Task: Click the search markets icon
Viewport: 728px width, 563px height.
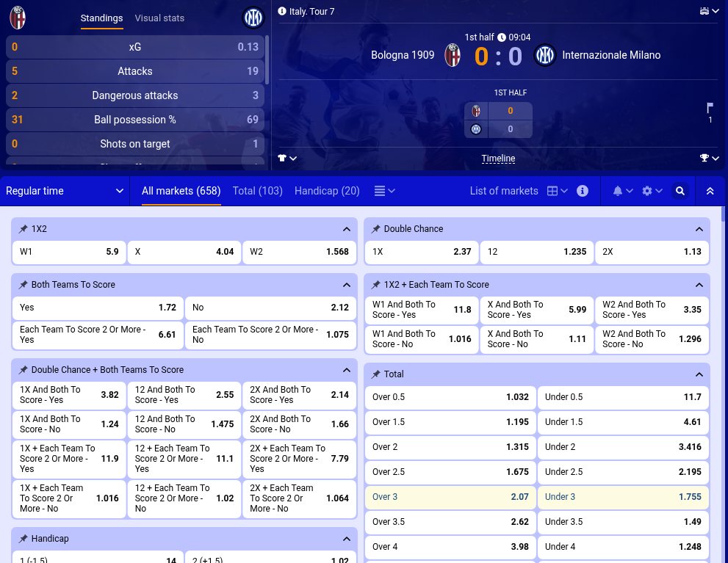Action: click(x=680, y=191)
